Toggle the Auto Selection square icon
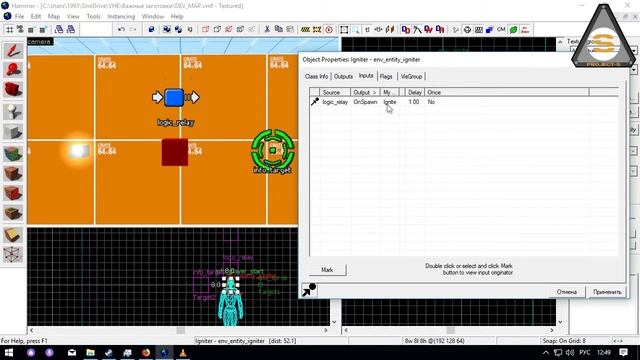 344,29
